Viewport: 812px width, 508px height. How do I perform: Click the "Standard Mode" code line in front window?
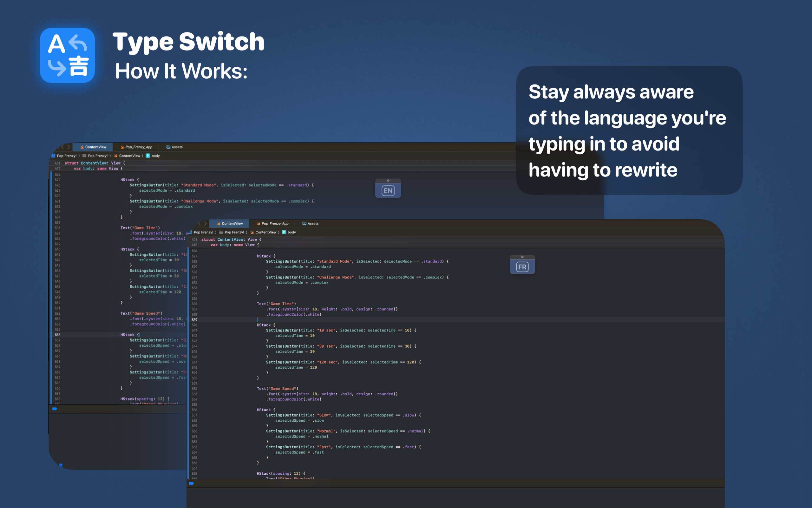coord(357,261)
